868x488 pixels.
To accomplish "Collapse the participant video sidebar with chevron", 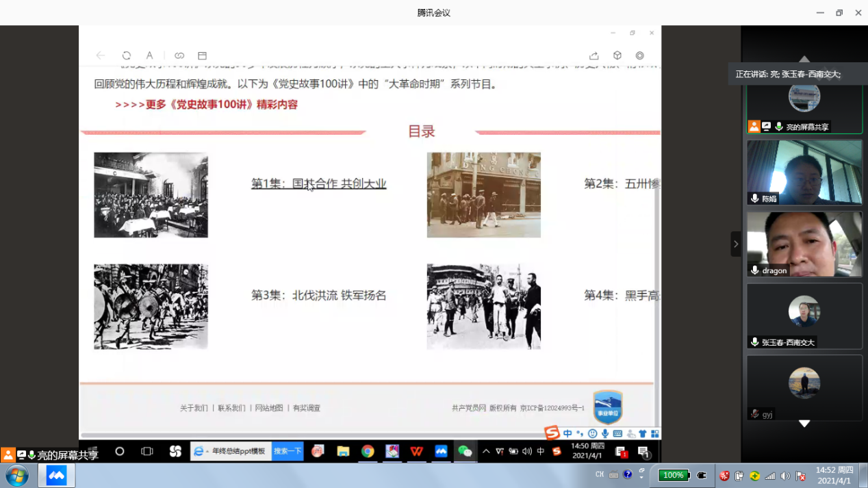I will [x=736, y=244].
